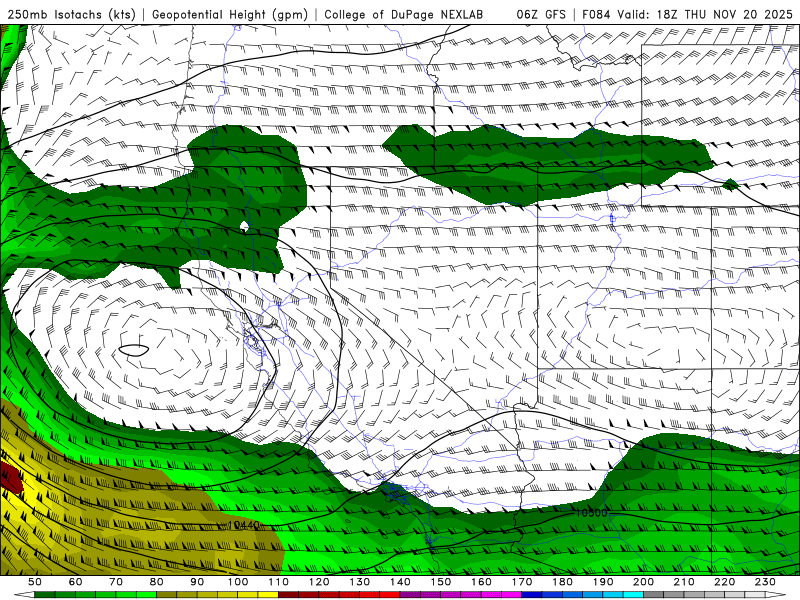Click the "120" color bar label
The width and height of the screenshot is (800, 600).
click(x=319, y=582)
